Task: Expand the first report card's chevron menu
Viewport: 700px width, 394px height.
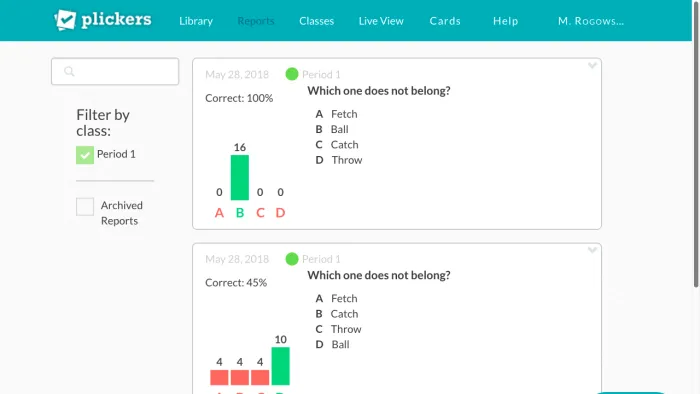Action: pos(592,66)
